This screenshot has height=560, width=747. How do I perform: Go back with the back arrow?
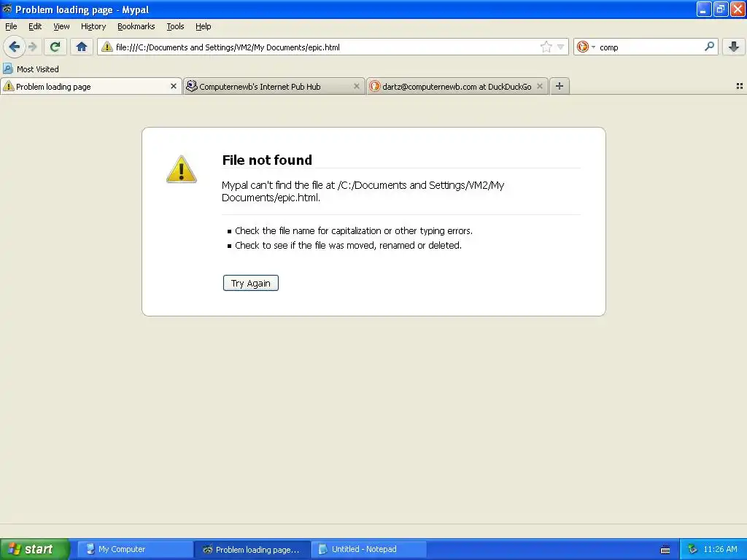pyautogui.click(x=15, y=47)
